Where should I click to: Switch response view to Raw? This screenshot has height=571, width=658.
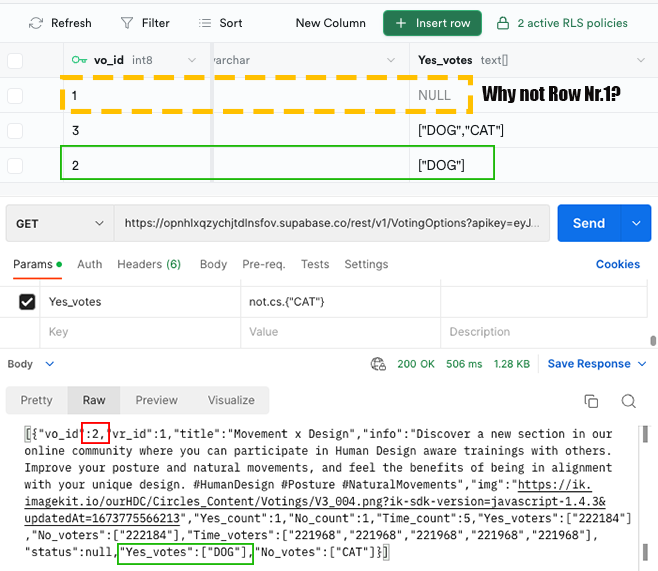point(94,400)
